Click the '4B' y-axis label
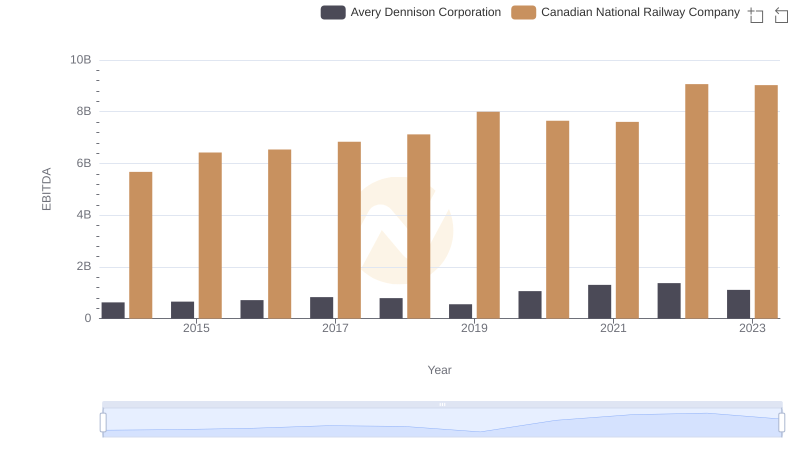The image size is (800, 461). (84, 215)
